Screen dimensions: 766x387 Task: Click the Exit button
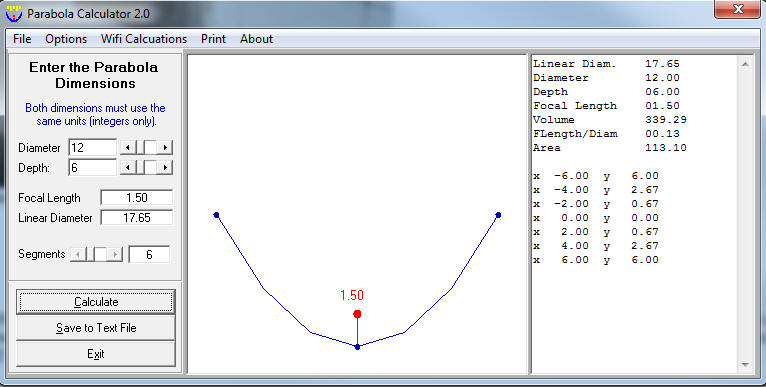point(96,354)
